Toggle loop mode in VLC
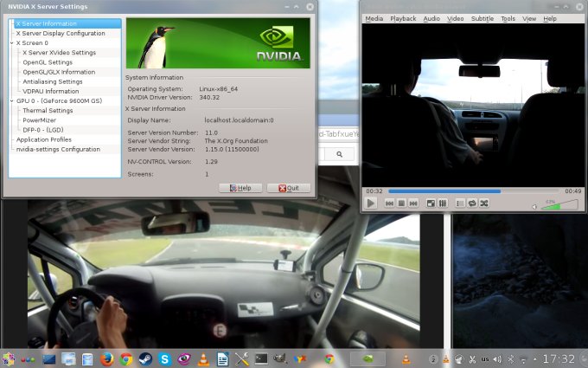The height and width of the screenshot is (368, 588). tap(472, 203)
